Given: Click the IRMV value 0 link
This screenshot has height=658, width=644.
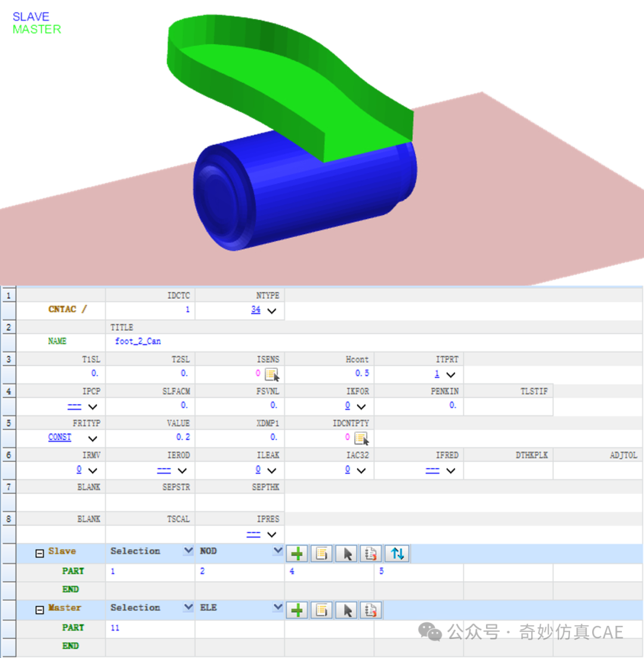Looking at the screenshot, I should (79, 469).
